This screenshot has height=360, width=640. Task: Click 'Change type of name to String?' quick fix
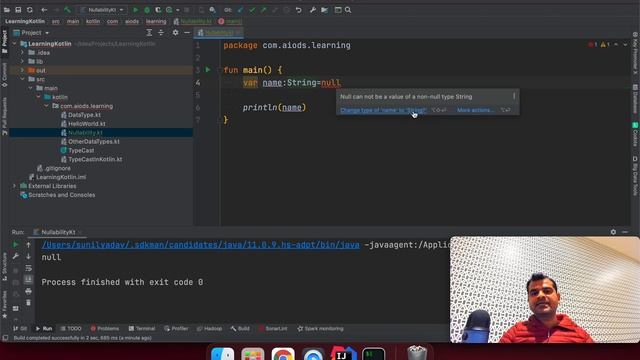tap(383, 110)
